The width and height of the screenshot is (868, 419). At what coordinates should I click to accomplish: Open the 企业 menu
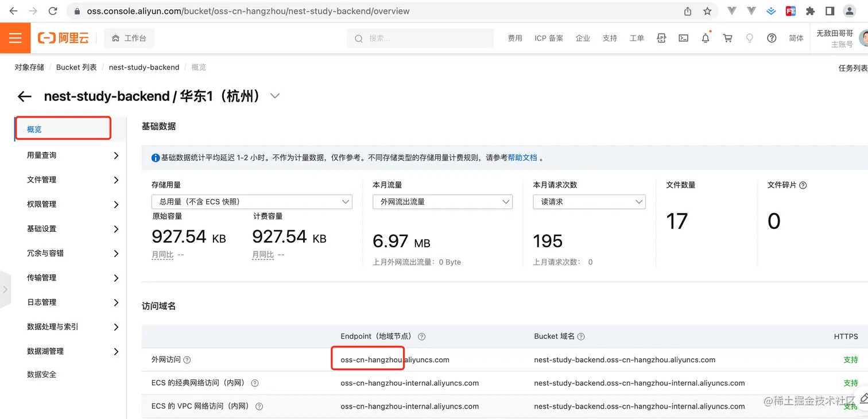tap(583, 38)
